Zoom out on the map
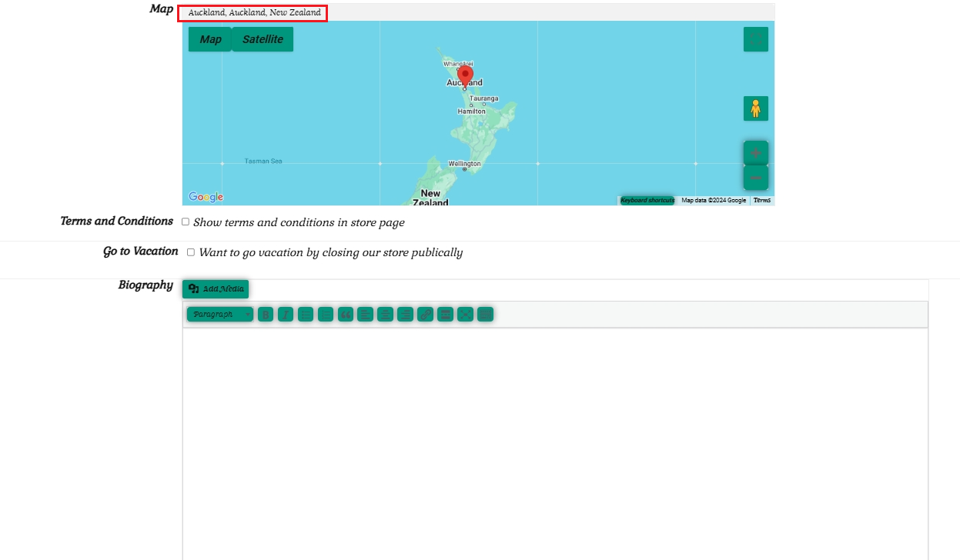 point(755,178)
